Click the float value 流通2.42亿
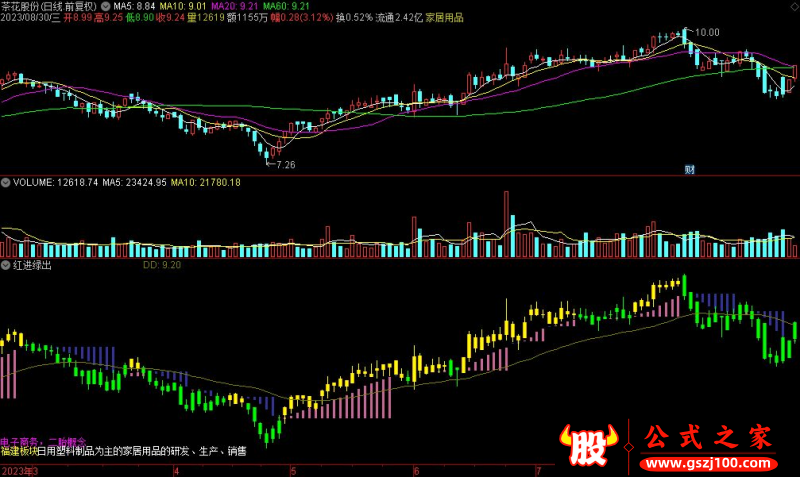The width and height of the screenshot is (800, 477). click(x=399, y=18)
